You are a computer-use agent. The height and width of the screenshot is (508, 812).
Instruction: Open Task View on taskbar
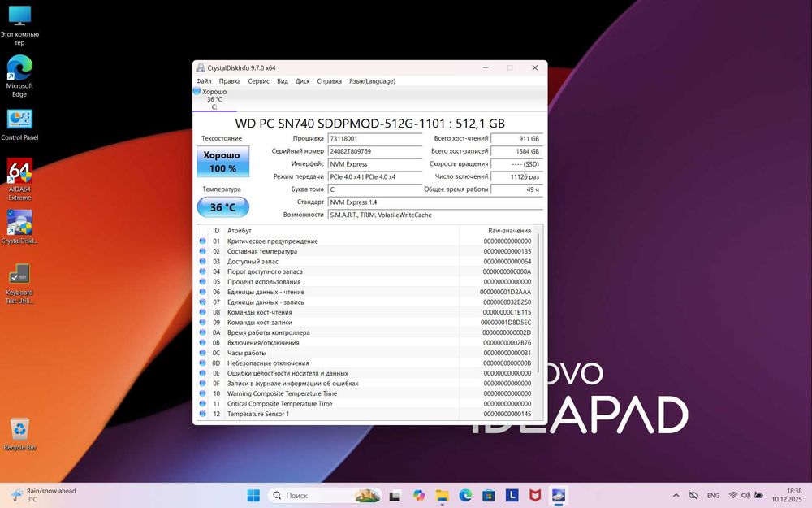point(395,496)
